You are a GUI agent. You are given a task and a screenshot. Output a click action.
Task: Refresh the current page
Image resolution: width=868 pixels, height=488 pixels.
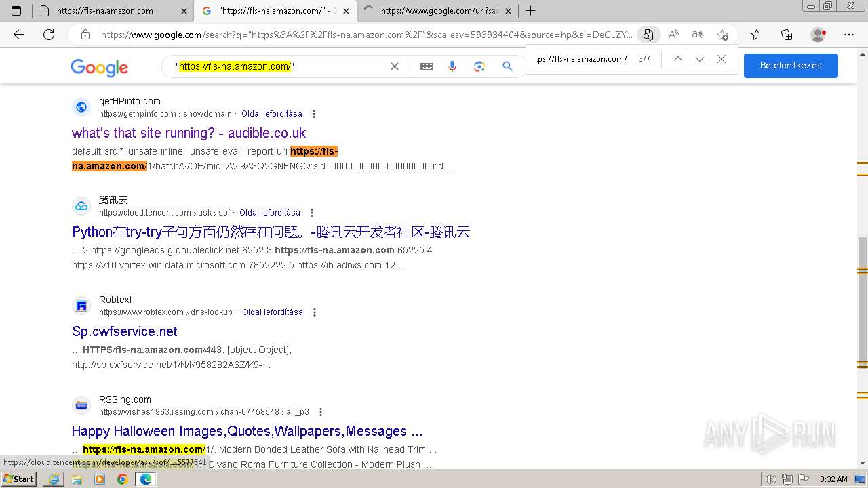(x=49, y=35)
